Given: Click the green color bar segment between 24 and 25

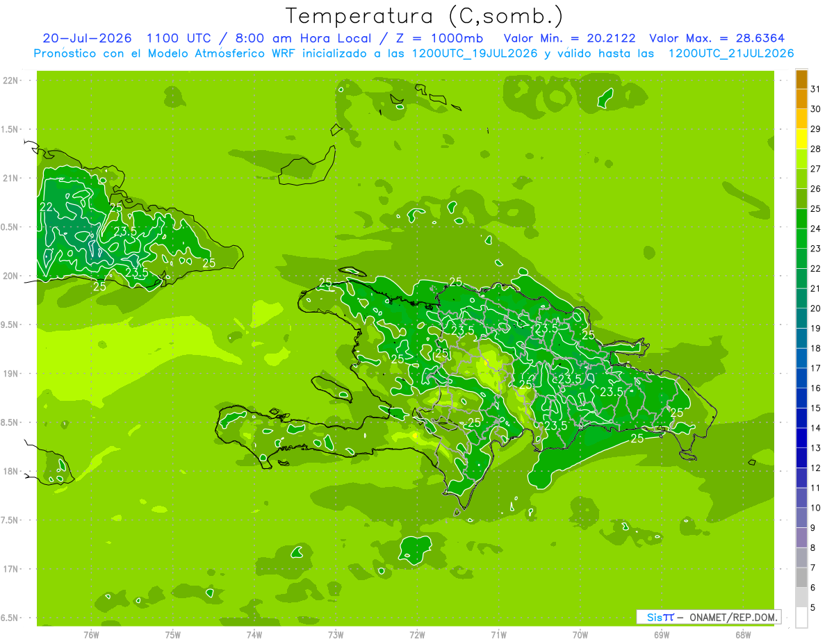Looking at the screenshot, I should point(801,219).
